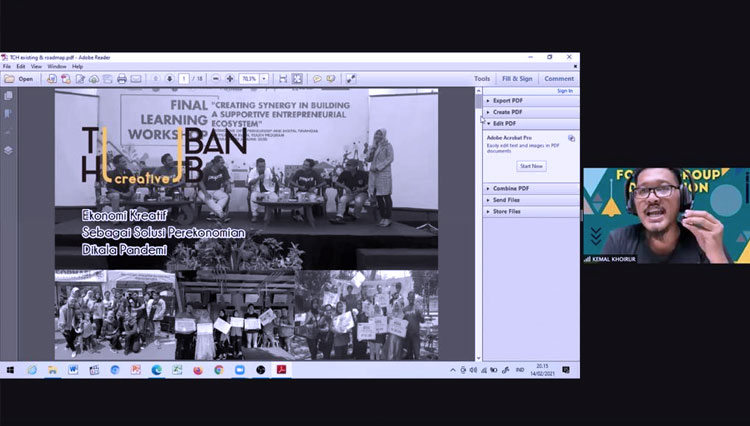Click the Add sticky note comment icon
Viewport: 750px width, 426px height.
[x=317, y=79]
